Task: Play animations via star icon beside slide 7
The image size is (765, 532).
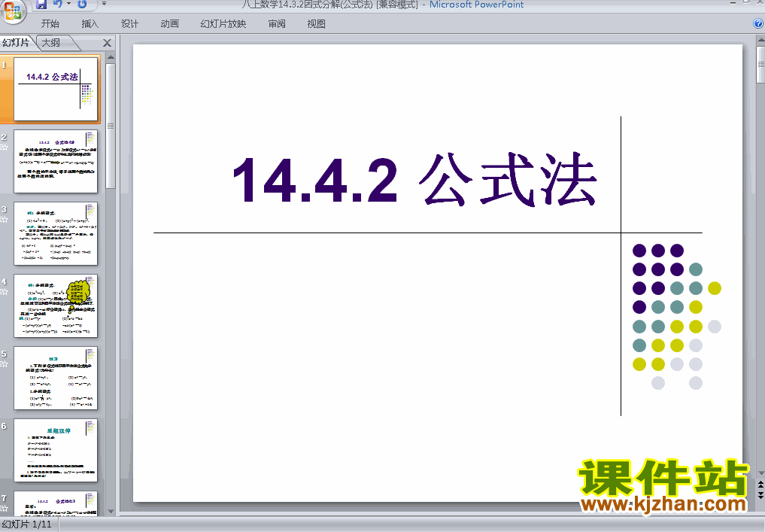Action: 5,508
